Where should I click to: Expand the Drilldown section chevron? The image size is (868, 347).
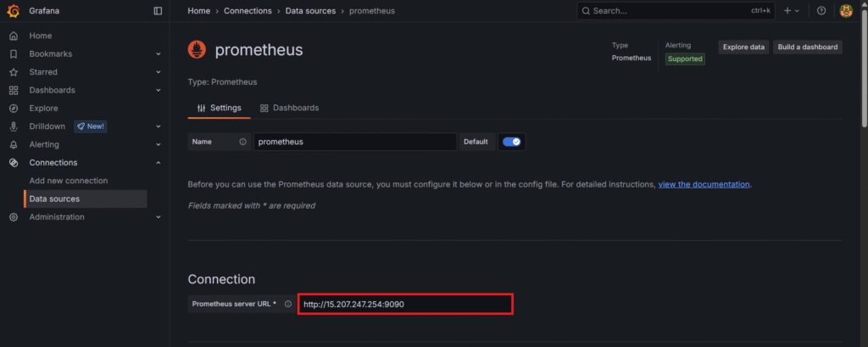(159, 126)
